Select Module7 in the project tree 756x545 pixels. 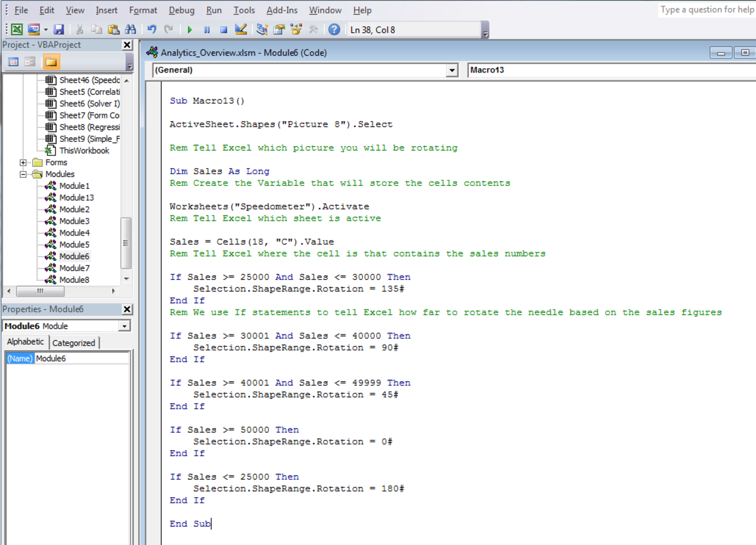click(x=74, y=268)
